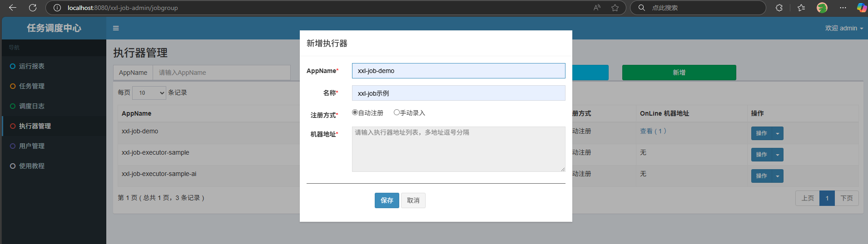Click the 保存 button in the dialog
This screenshot has height=244, width=868.
tap(387, 200)
